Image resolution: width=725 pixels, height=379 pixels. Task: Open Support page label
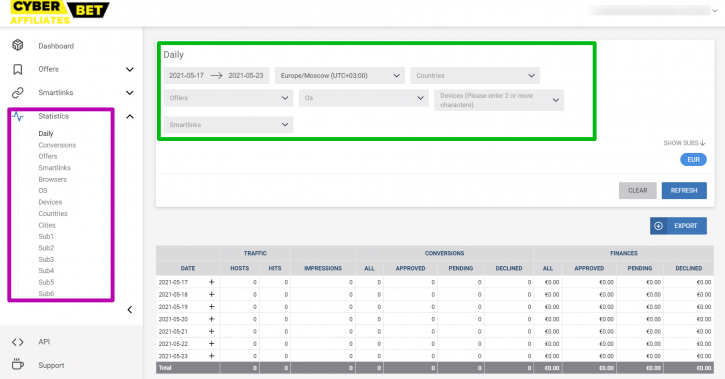[x=51, y=365]
